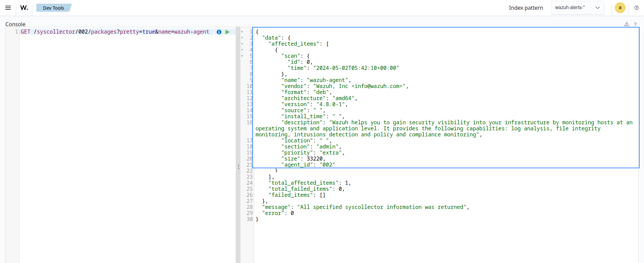Open API documentation info icon for request
This screenshot has width=644, height=263.
coord(219,32)
